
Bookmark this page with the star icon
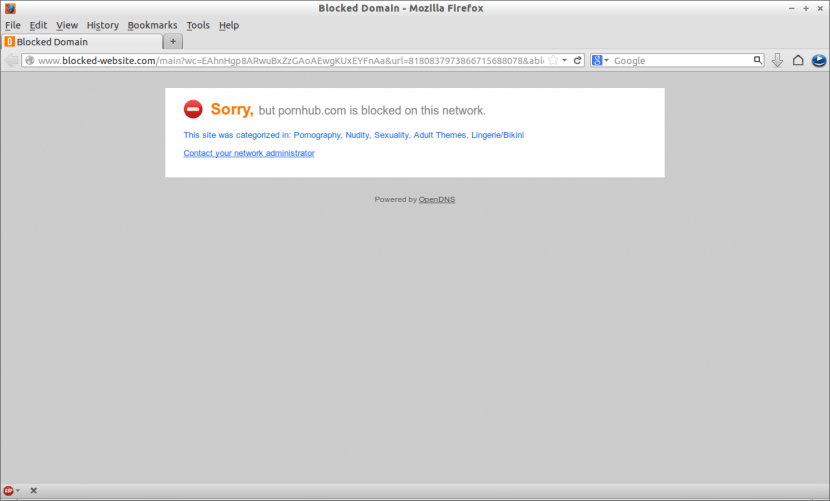coord(553,60)
